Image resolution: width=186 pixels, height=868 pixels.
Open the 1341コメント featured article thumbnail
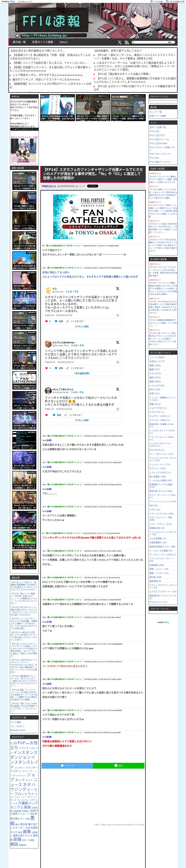pyautogui.click(x=57, y=108)
